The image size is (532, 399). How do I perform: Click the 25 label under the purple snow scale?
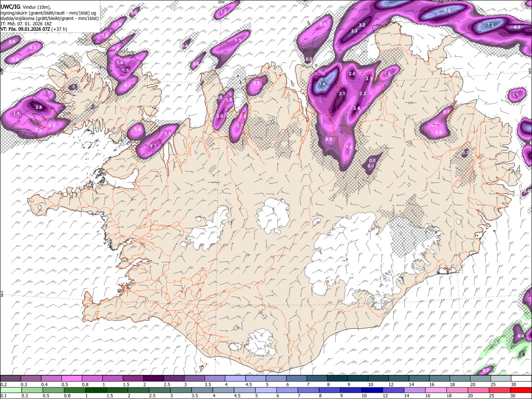(493, 384)
